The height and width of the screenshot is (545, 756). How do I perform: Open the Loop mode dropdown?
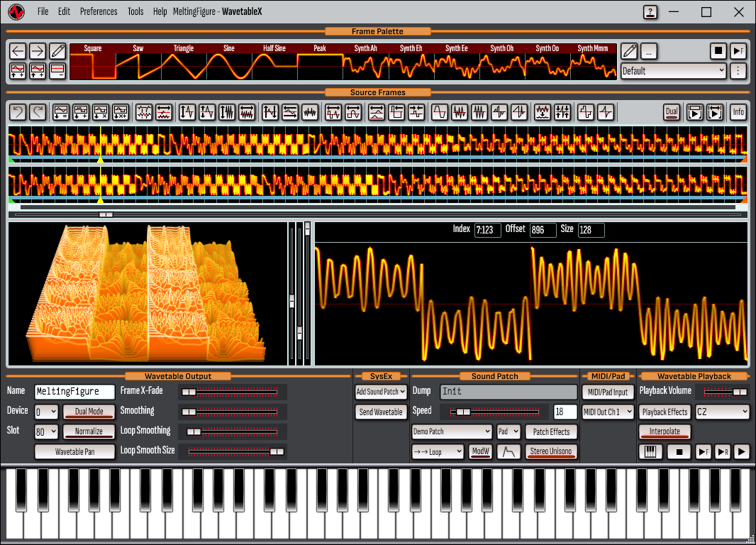[x=438, y=452]
